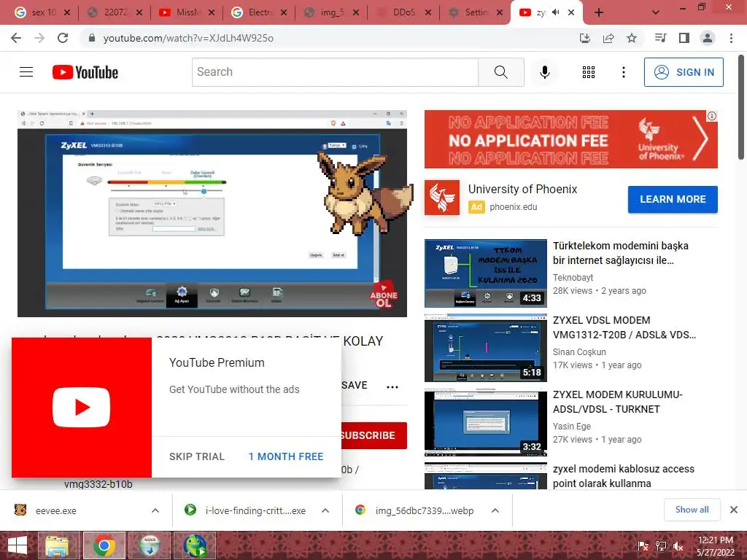Image resolution: width=747 pixels, height=560 pixels.
Task: Click the browser forward arrow
Action: coord(39,38)
